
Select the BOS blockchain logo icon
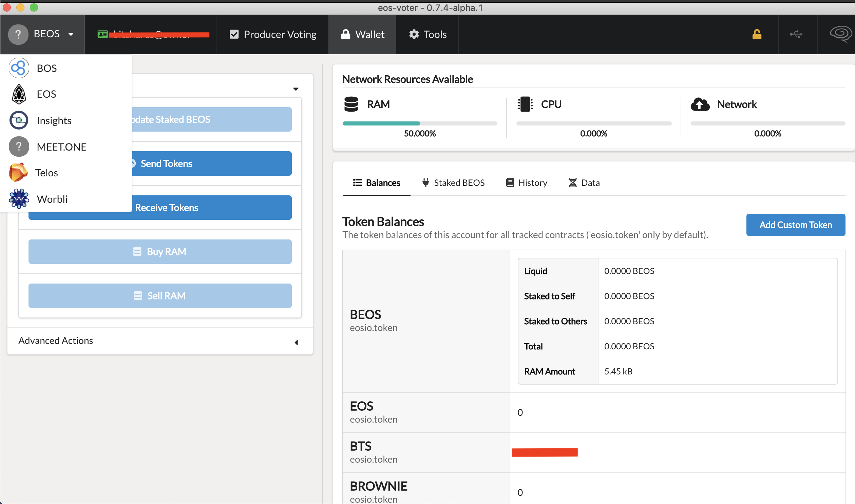point(19,68)
